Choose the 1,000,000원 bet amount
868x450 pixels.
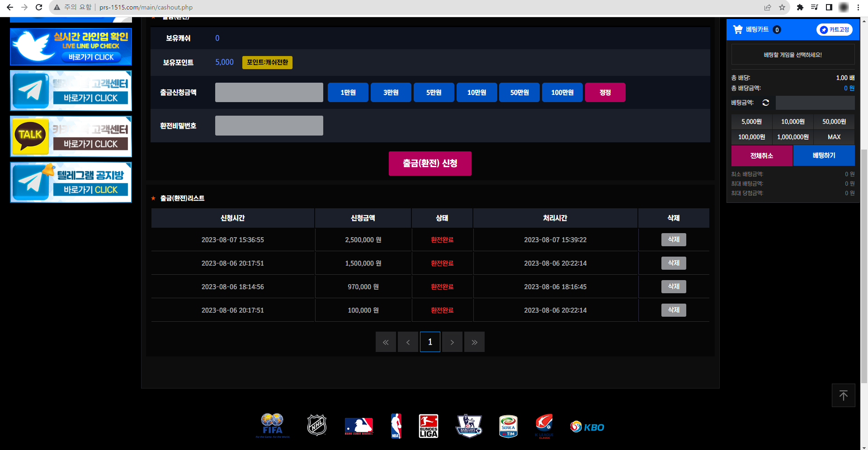point(793,137)
